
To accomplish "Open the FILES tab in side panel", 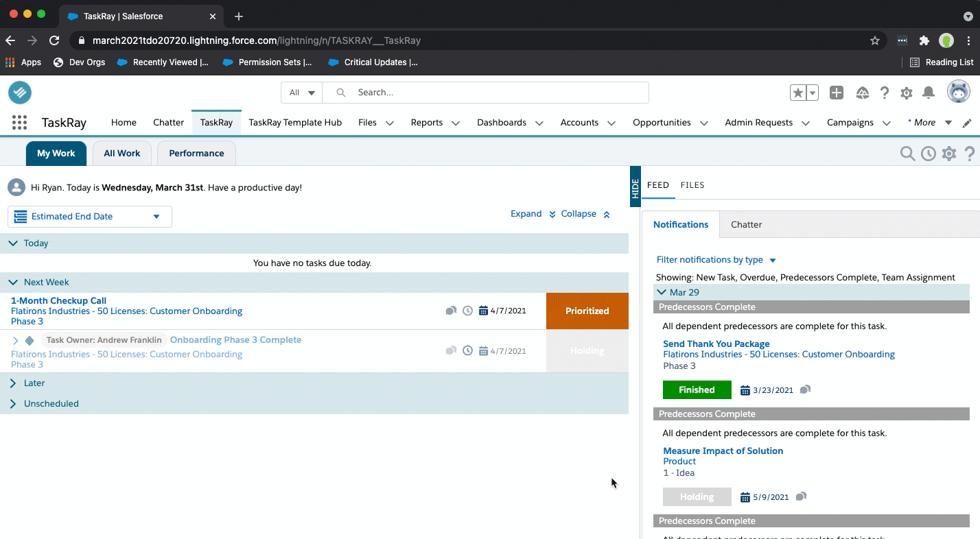I will tap(692, 185).
